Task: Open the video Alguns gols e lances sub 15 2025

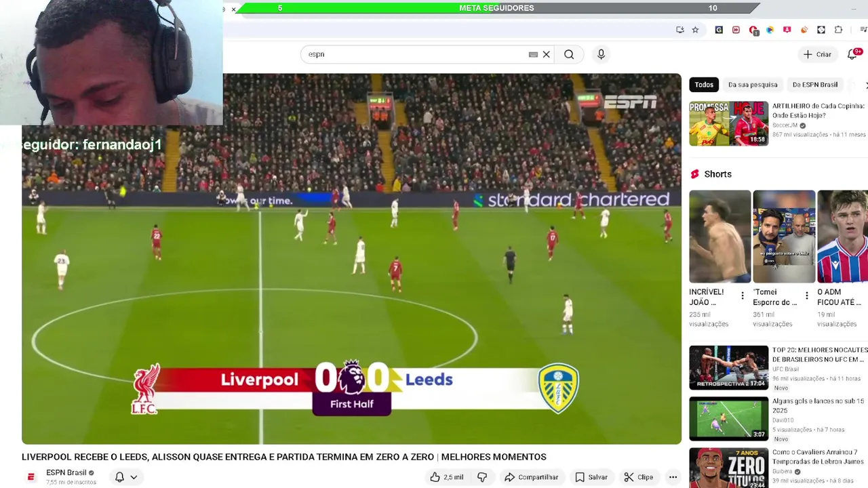Action: pos(818,405)
